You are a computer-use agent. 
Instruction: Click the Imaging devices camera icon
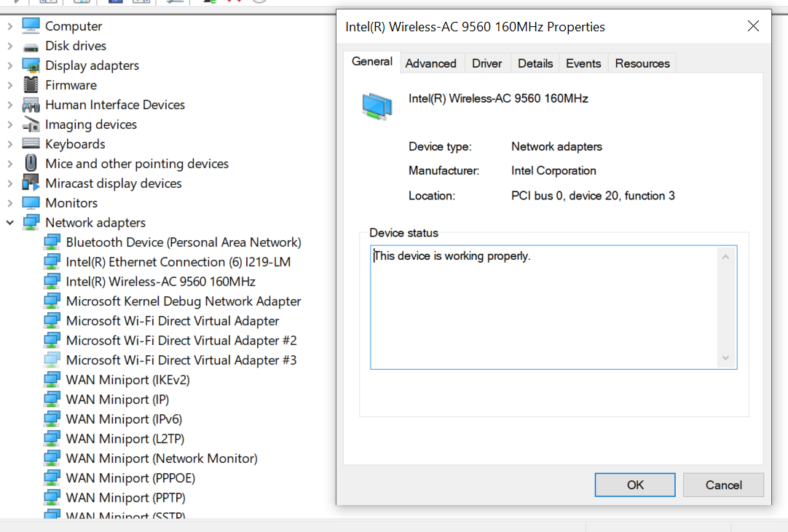[31, 124]
